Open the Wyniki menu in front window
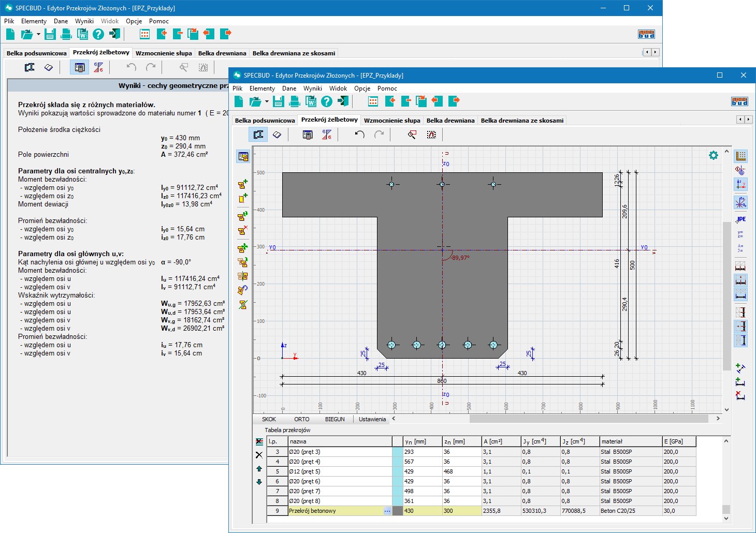This screenshot has height=533, width=756. pos(313,88)
